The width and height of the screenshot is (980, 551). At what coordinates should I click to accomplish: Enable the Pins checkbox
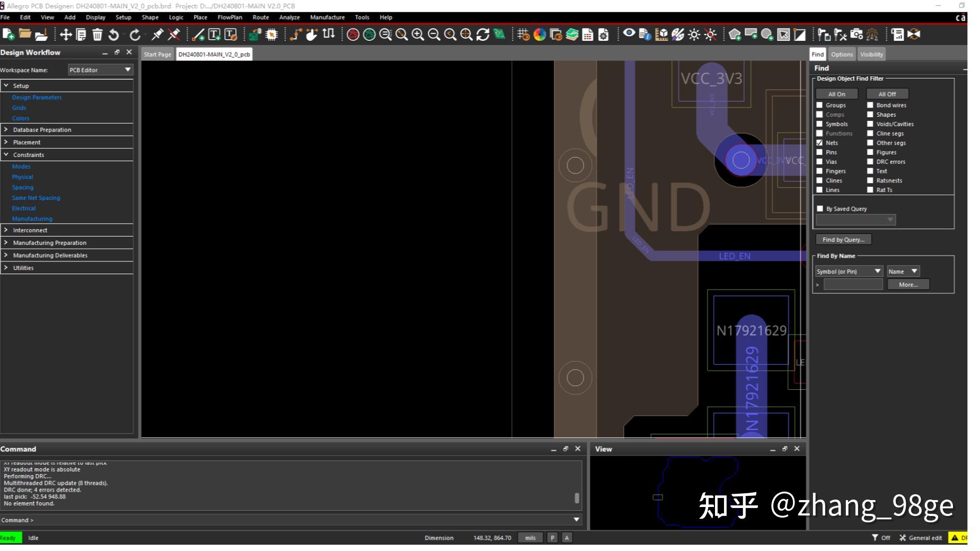[819, 152]
